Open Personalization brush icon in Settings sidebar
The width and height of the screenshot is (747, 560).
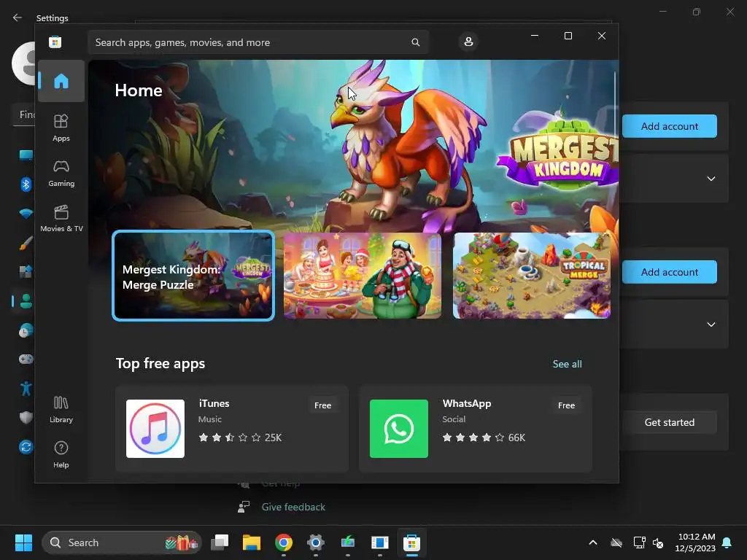point(26,244)
